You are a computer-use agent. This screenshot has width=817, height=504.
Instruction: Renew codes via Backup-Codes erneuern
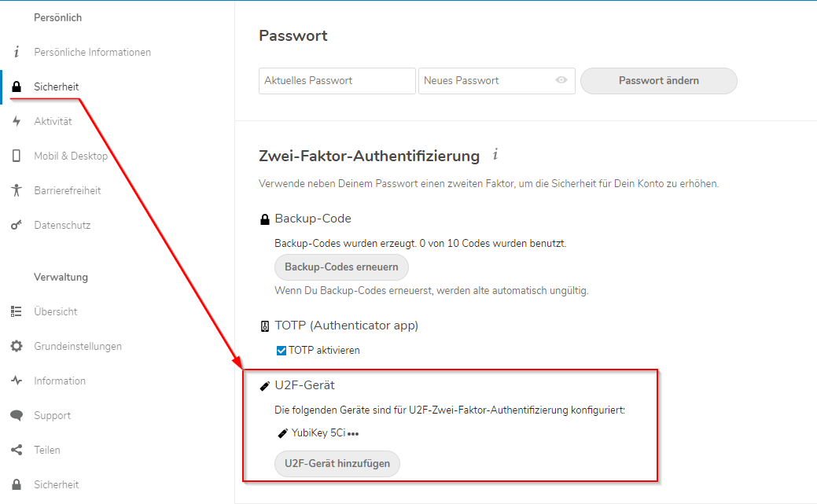(341, 267)
